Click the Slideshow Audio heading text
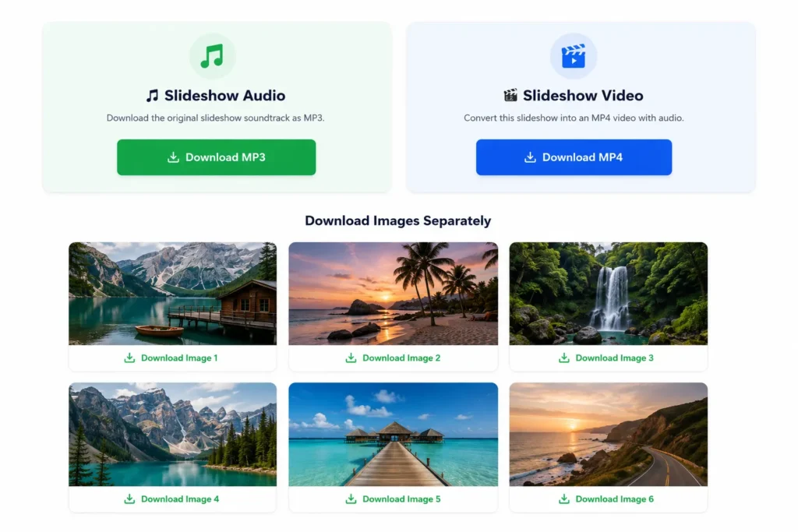Image resolution: width=798 pixels, height=532 pixels. pos(224,96)
